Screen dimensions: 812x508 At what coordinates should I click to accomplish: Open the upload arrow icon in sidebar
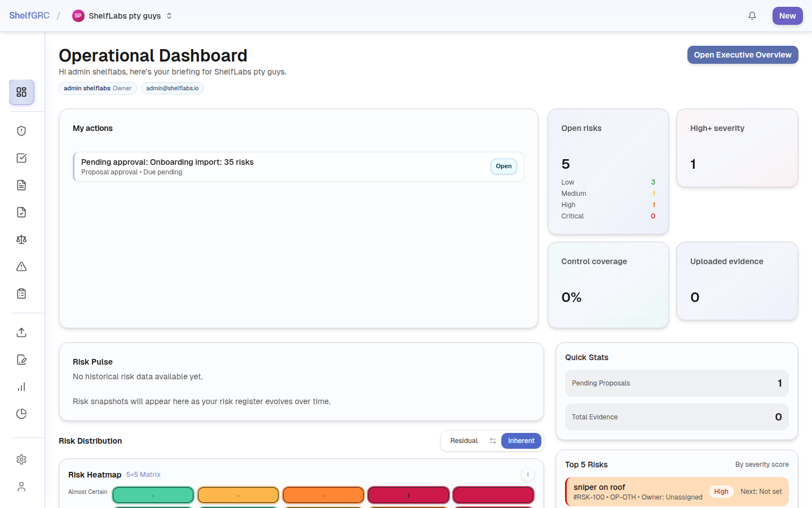(21, 332)
